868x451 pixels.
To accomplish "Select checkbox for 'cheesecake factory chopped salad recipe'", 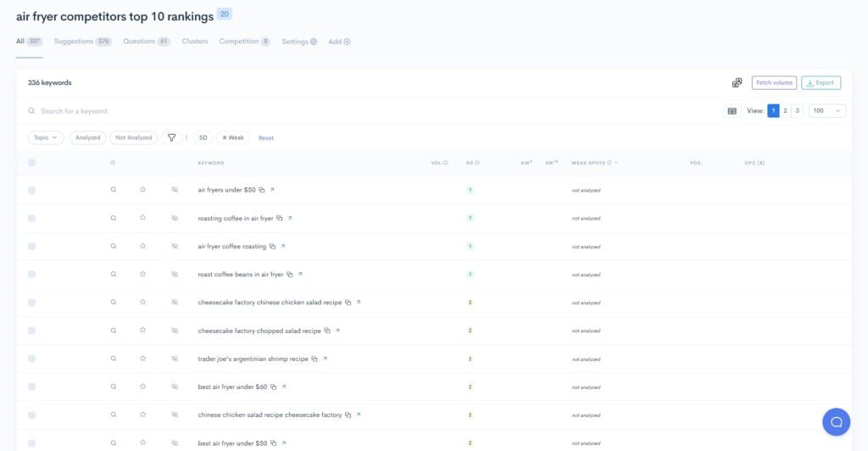I will tap(31, 331).
